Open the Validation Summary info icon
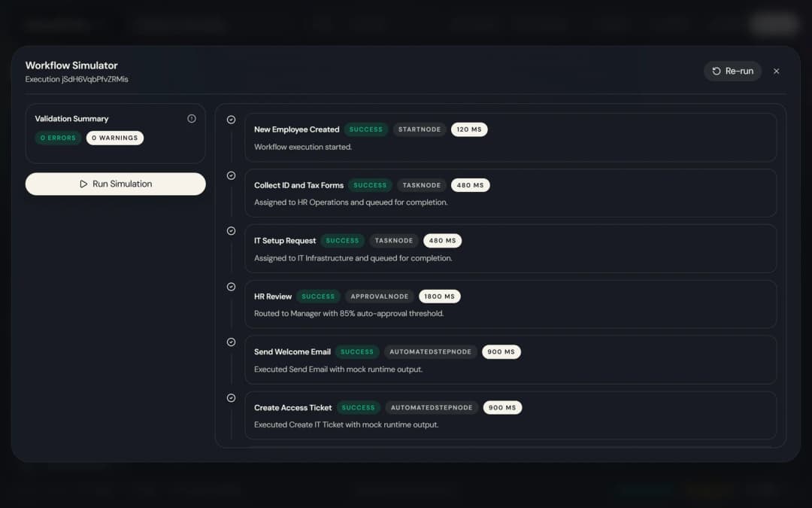This screenshot has height=508, width=812. point(192,119)
